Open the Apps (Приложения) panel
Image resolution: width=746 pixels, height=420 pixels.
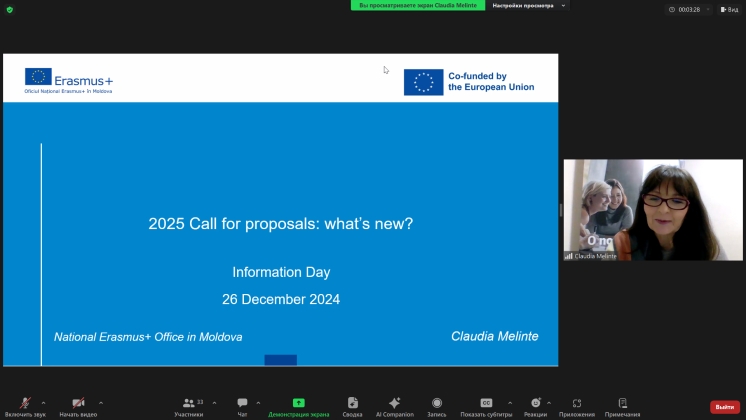pyautogui.click(x=577, y=404)
